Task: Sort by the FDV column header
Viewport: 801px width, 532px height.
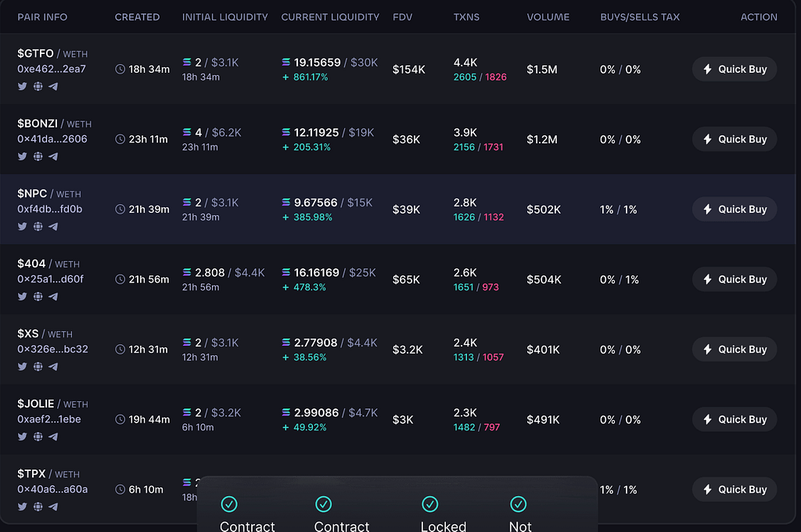Action: click(x=402, y=17)
